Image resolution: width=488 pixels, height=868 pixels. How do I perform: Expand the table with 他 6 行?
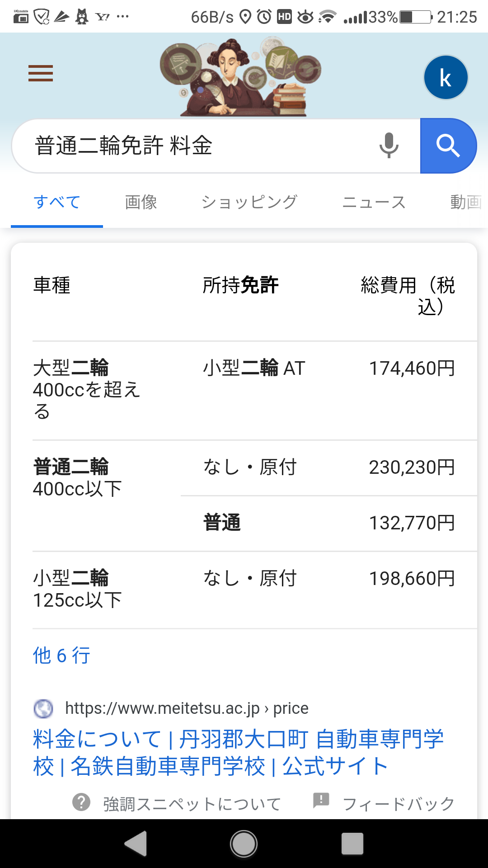point(61,656)
